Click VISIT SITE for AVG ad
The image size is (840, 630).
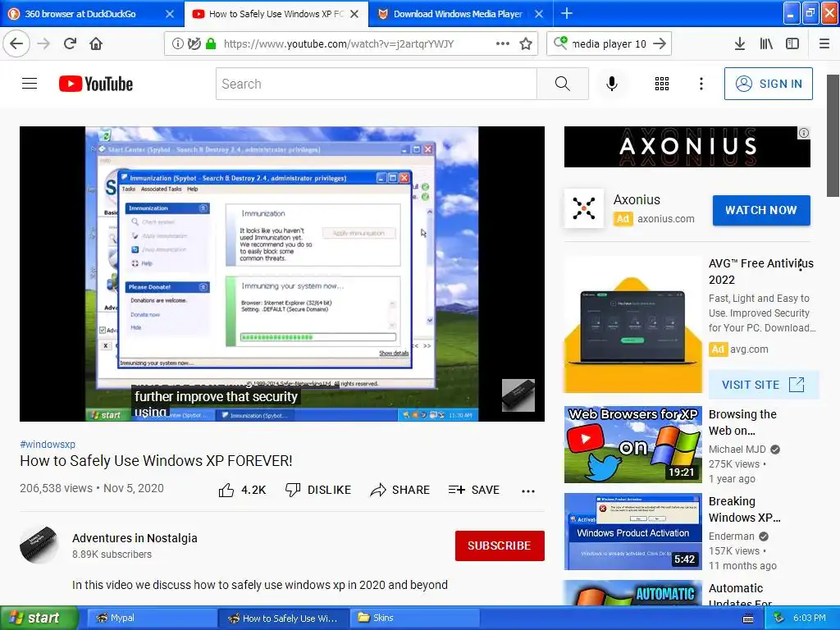click(764, 385)
